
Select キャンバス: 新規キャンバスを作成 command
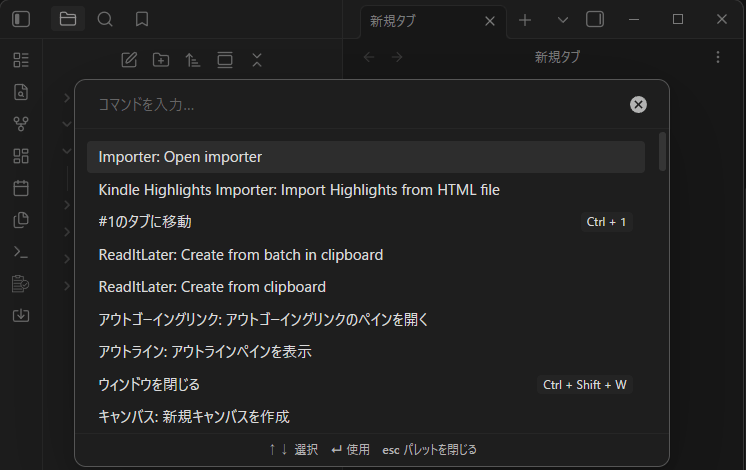(366, 417)
